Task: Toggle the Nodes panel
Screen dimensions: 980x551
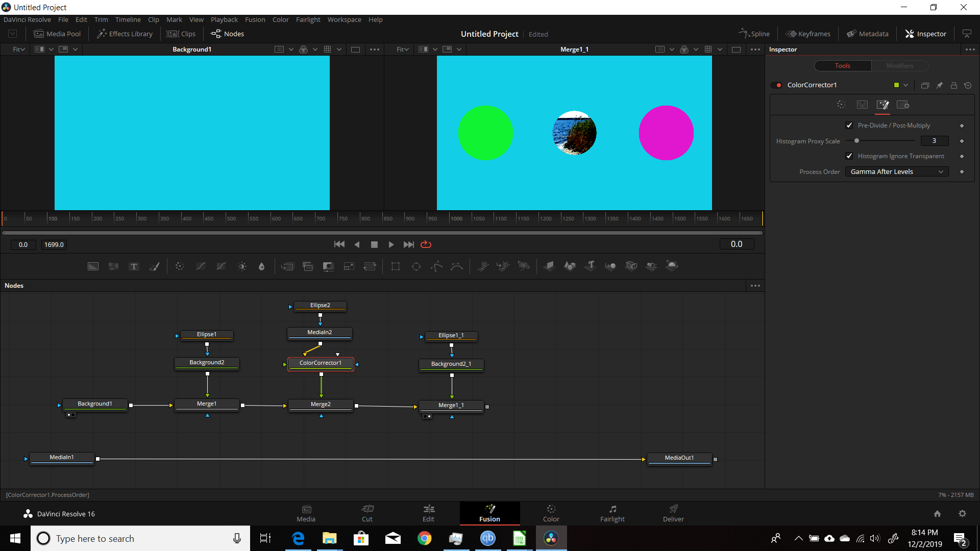Action: tap(228, 34)
